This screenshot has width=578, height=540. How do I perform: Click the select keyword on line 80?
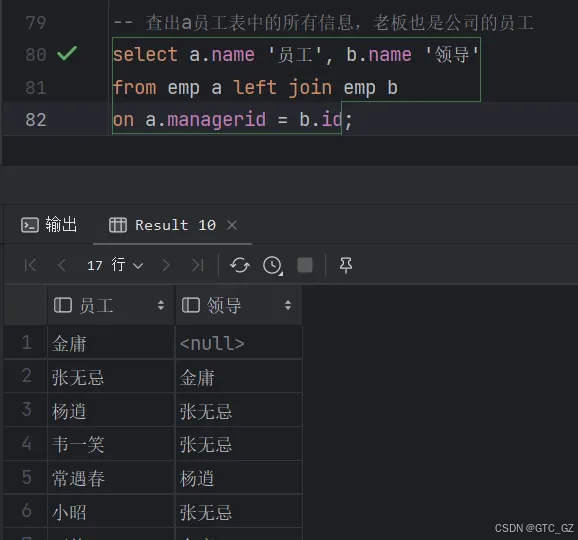pyautogui.click(x=145, y=55)
